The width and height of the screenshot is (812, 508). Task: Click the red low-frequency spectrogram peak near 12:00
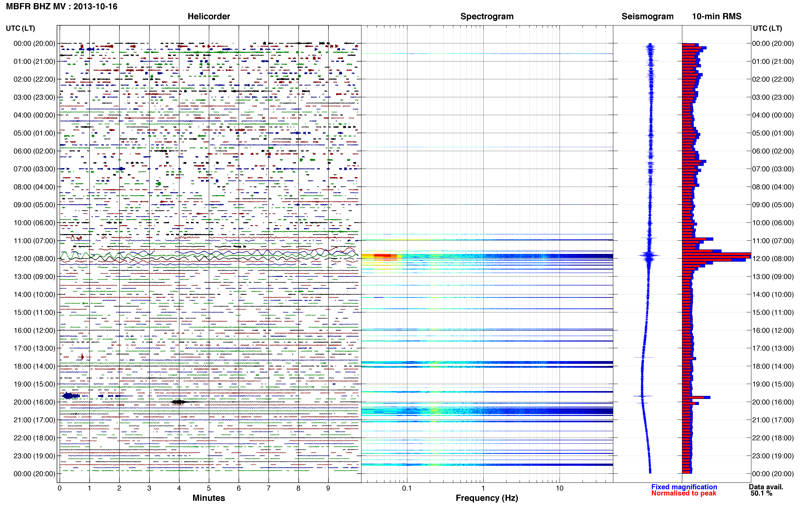385,256
